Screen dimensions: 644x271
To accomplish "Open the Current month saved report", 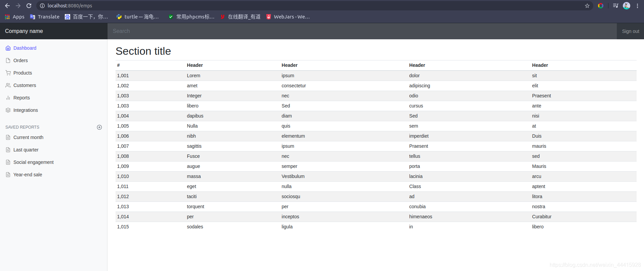I will click(x=28, y=137).
